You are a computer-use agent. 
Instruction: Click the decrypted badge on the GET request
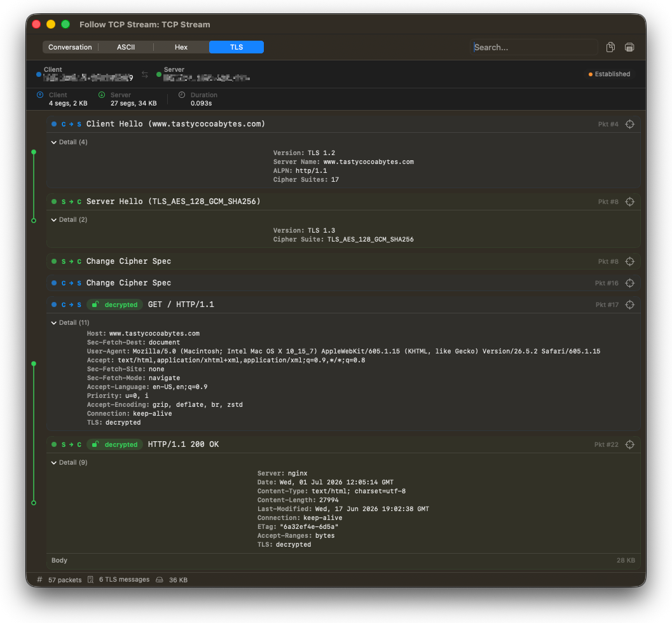click(115, 305)
